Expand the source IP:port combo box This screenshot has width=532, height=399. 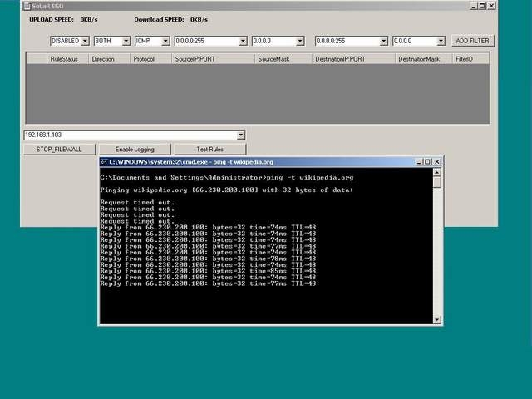point(243,40)
